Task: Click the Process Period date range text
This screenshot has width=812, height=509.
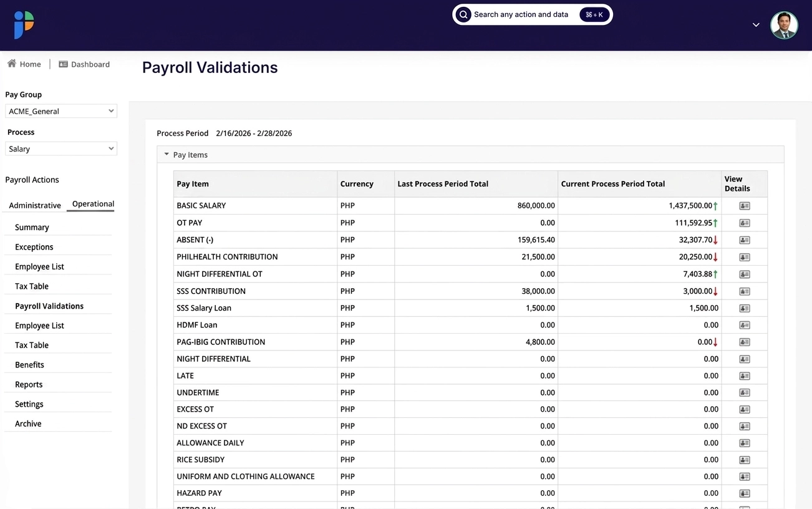Action: click(254, 133)
